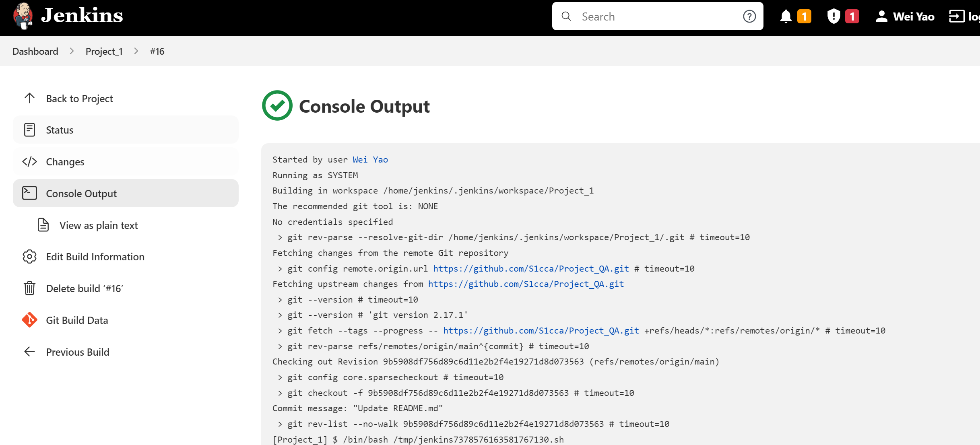Expand the breadcrumb chevron after Project_1

click(136, 51)
